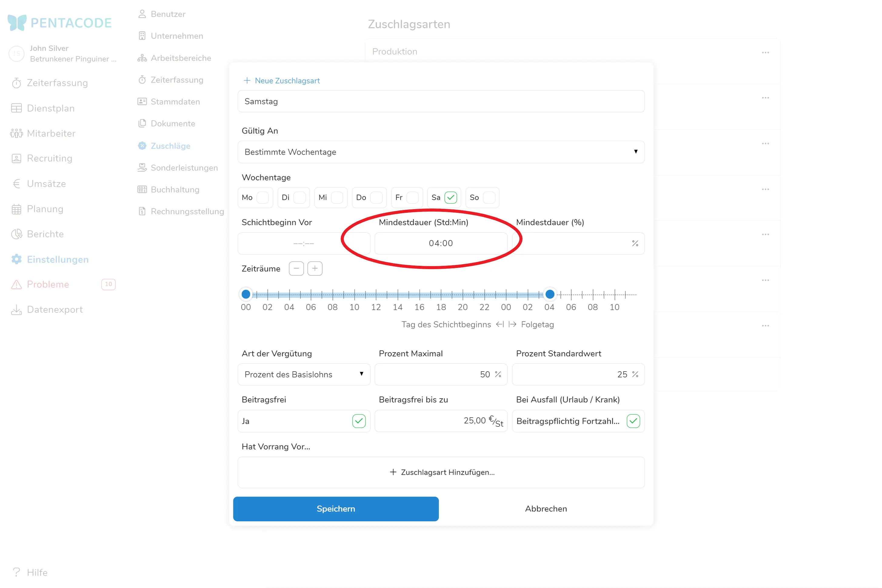Screen dimensions: 882x588
Task: Enable the Mo weekday checkbox
Action: [x=262, y=198]
